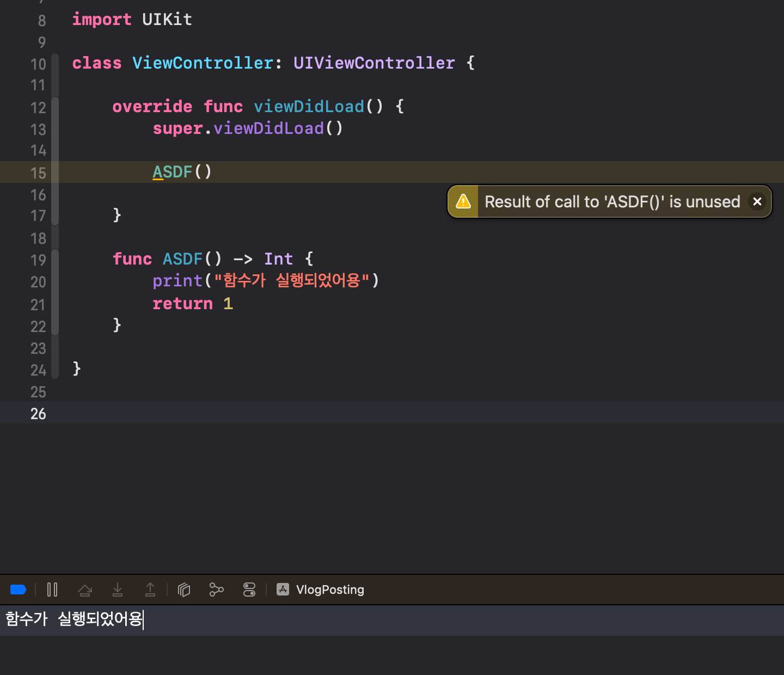The height and width of the screenshot is (675, 784).
Task: Click the Step Into debug icon
Action: 118,590
